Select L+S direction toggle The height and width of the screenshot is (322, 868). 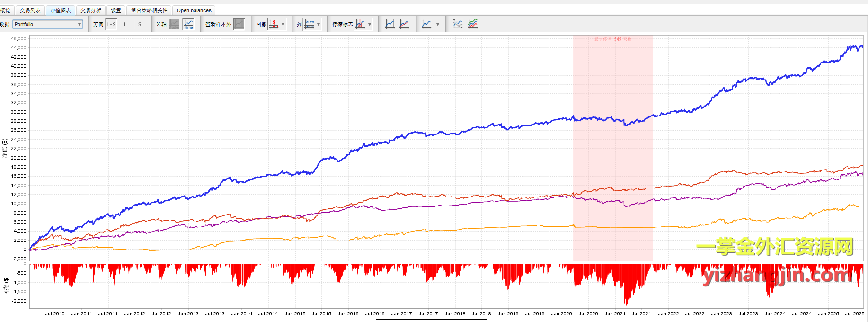pos(111,24)
